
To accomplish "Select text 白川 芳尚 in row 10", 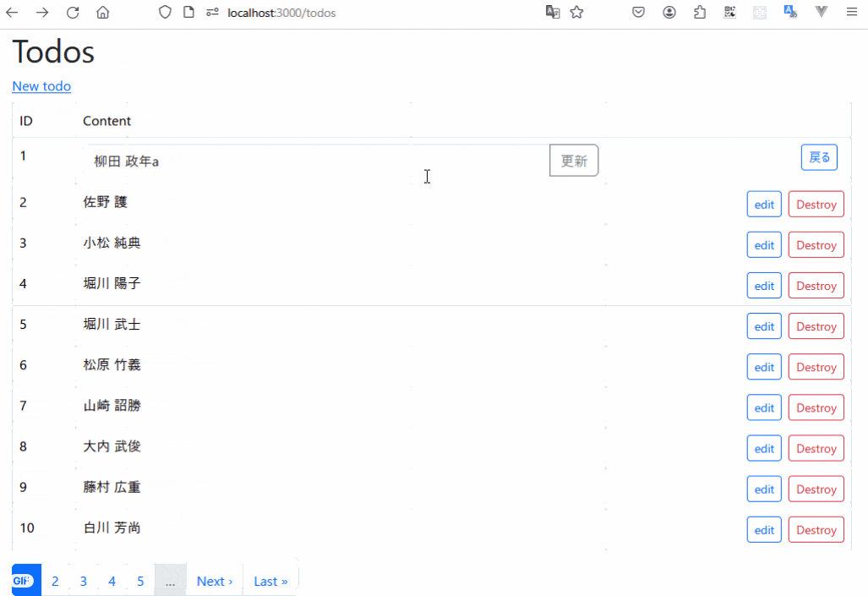I will coord(112,528).
